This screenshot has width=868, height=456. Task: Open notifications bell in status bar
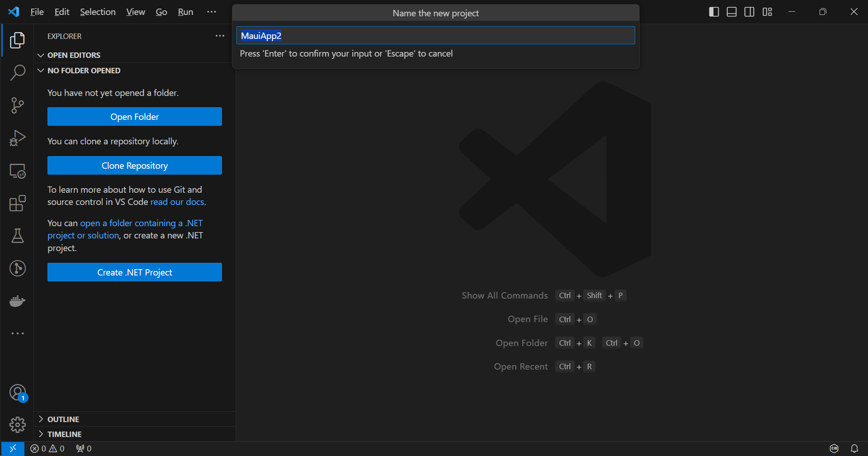point(854,448)
